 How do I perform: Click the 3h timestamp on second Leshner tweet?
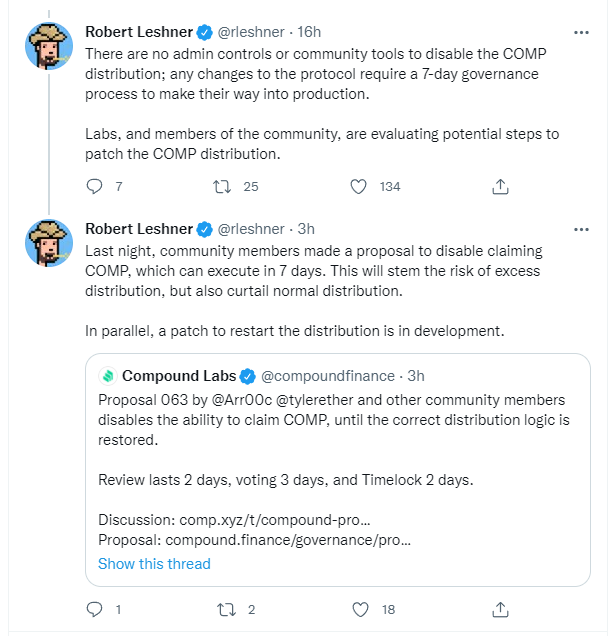[305, 229]
